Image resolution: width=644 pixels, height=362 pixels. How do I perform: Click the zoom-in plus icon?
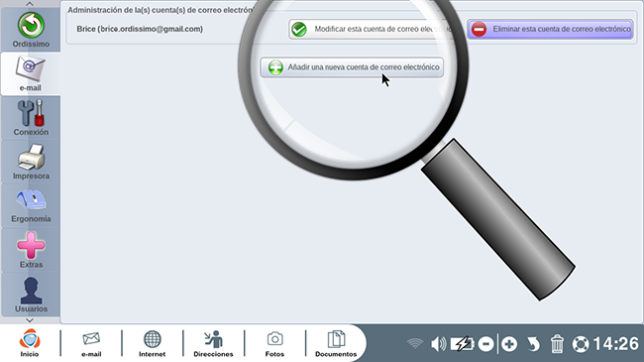(509, 344)
